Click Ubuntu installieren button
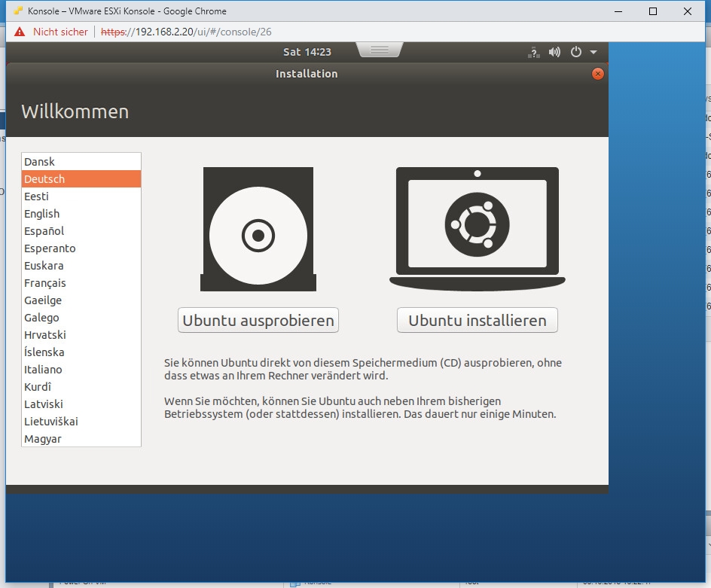The height and width of the screenshot is (588, 711). pos(477,320)
